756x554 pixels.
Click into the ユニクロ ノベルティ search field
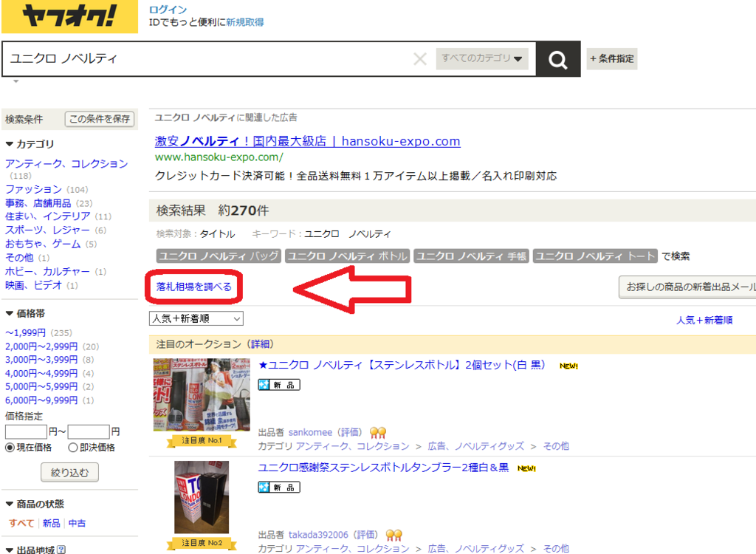coord(207,59)
